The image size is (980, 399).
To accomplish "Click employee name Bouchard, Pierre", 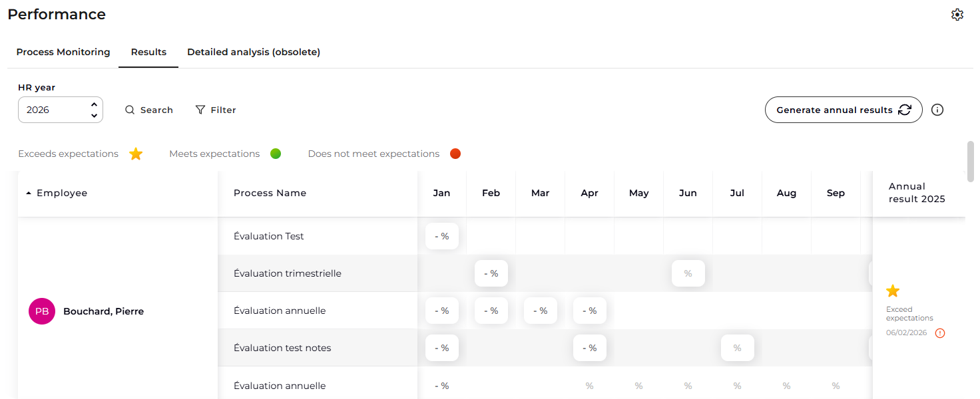I will (x=103, y=311).
